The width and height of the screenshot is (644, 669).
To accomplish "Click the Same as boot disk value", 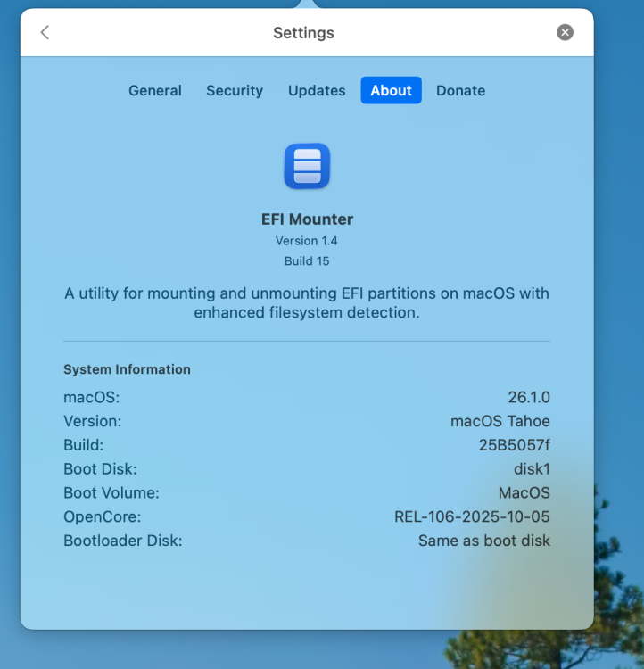I will [484, 541].
